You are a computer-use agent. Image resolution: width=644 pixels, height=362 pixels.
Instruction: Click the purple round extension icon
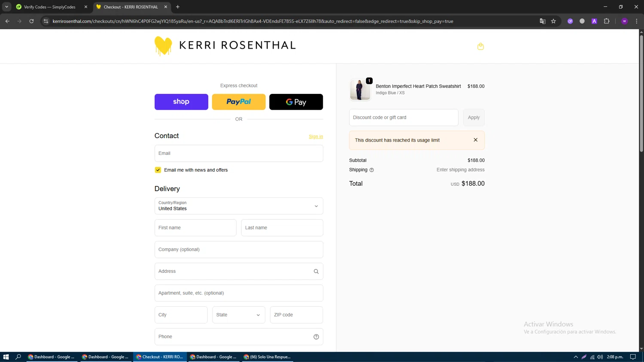tap(570, 21)
